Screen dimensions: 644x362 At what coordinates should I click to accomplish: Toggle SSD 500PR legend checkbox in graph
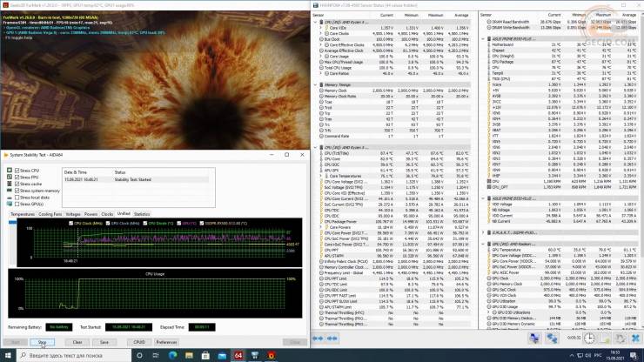(202, 223)
